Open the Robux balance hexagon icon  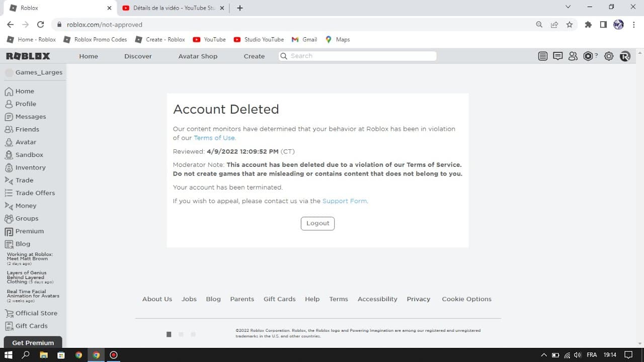588,56
